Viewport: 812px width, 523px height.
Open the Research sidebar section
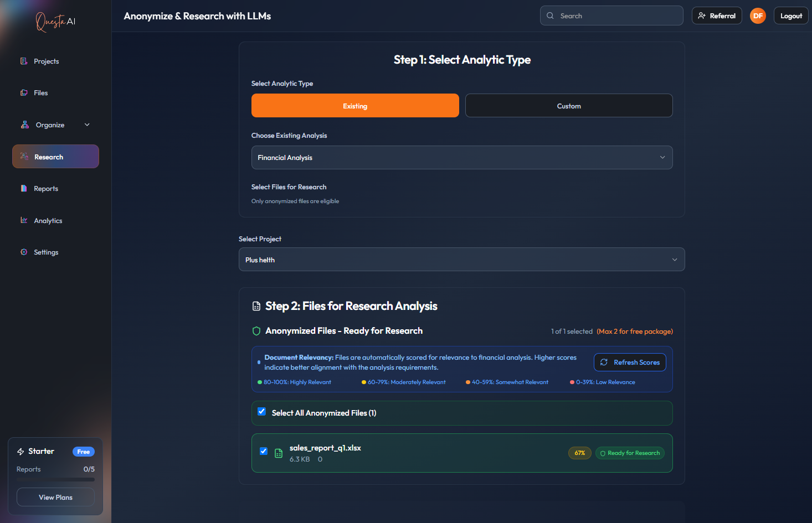55,157
